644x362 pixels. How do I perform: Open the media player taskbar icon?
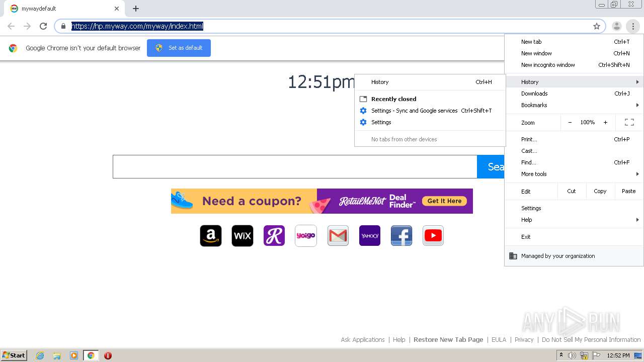coord(74,355)
